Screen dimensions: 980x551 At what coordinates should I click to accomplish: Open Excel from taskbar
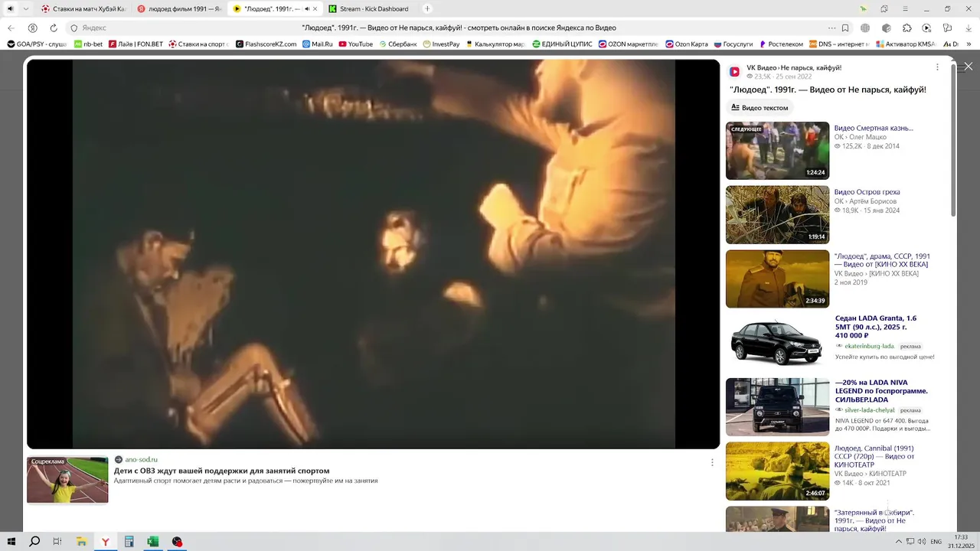[153, 542]
